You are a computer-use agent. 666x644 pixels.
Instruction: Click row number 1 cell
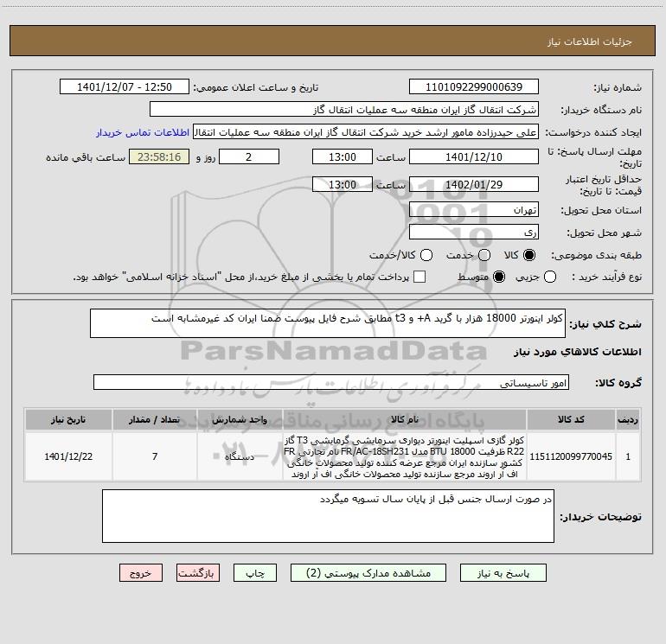point(628,456)
